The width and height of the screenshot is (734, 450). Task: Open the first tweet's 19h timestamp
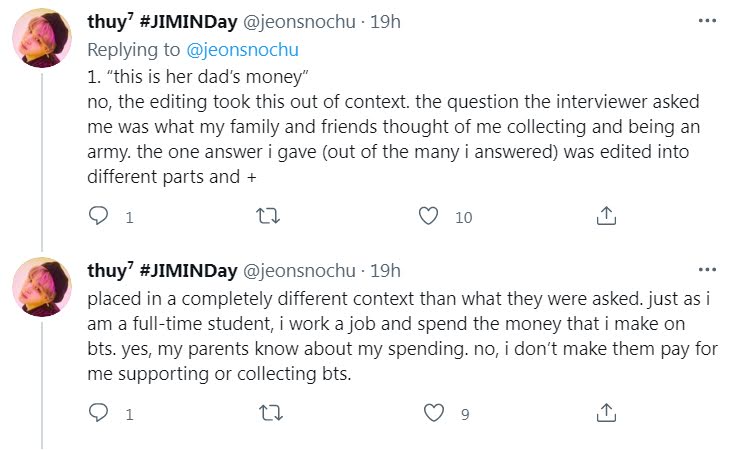pos(385,22)
